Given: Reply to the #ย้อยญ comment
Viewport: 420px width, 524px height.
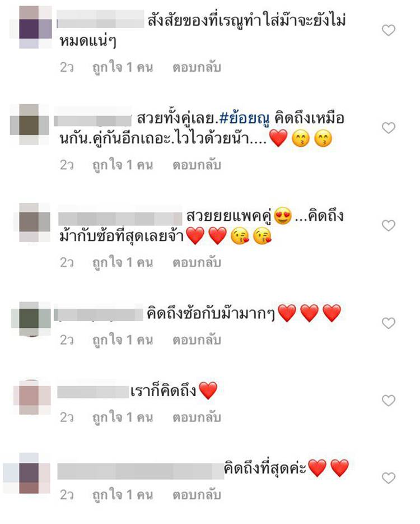Looking at the screenshot, I should (x=197, y=165).
